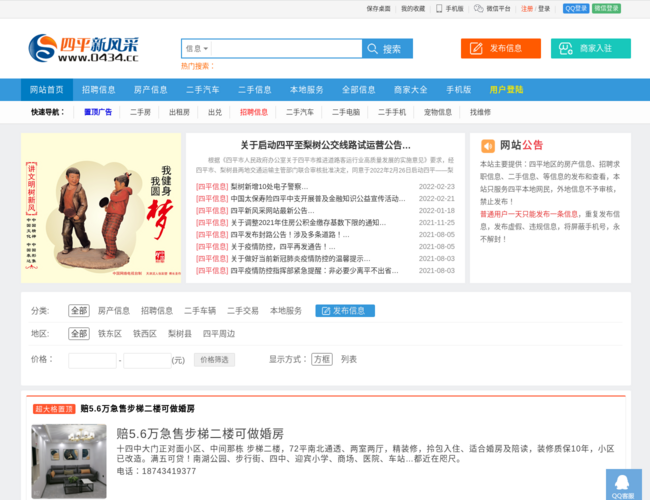Open the QQ客服 floating widget

click(x=623, y=485)
